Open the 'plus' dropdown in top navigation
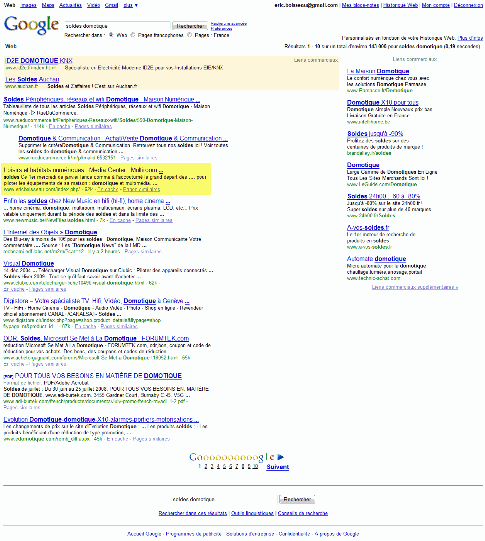The height and width of the screenshot is (541, 485). tap(130, 5)
